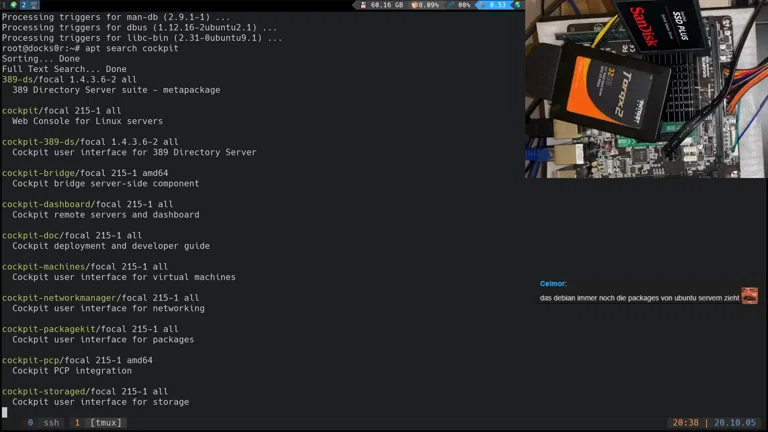Click the network status icon
The height and width of the screenshot is (432, 768).
click(x=451, y=5)
